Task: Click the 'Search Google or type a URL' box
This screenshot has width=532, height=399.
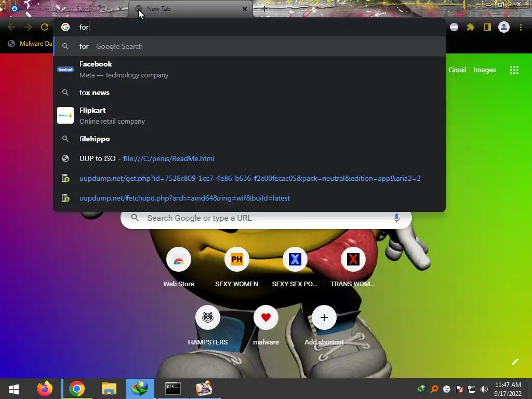Action: click(x=266, y=218)
